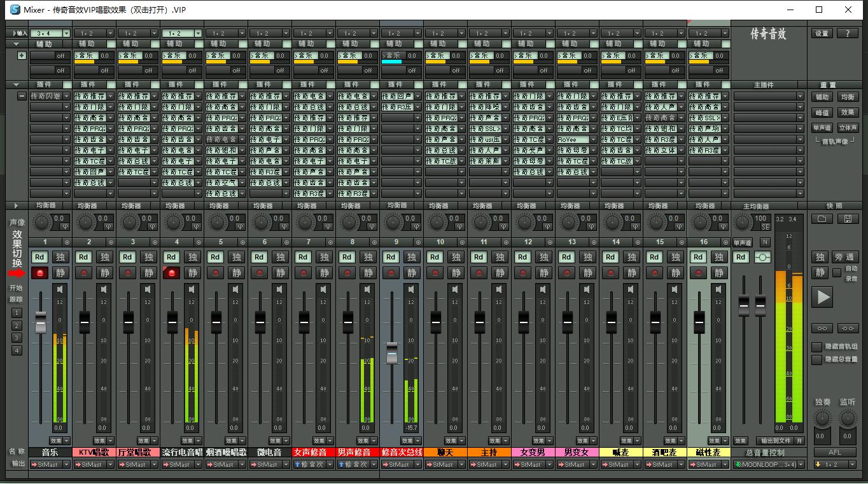This screenshot has width=868, height=484.
Task: Expand the 均衡器 section triangle
Action: click(17, 206)
